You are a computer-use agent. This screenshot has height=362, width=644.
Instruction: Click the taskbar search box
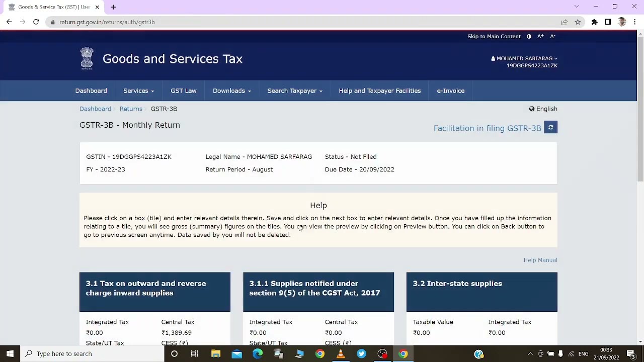point(93,353)
